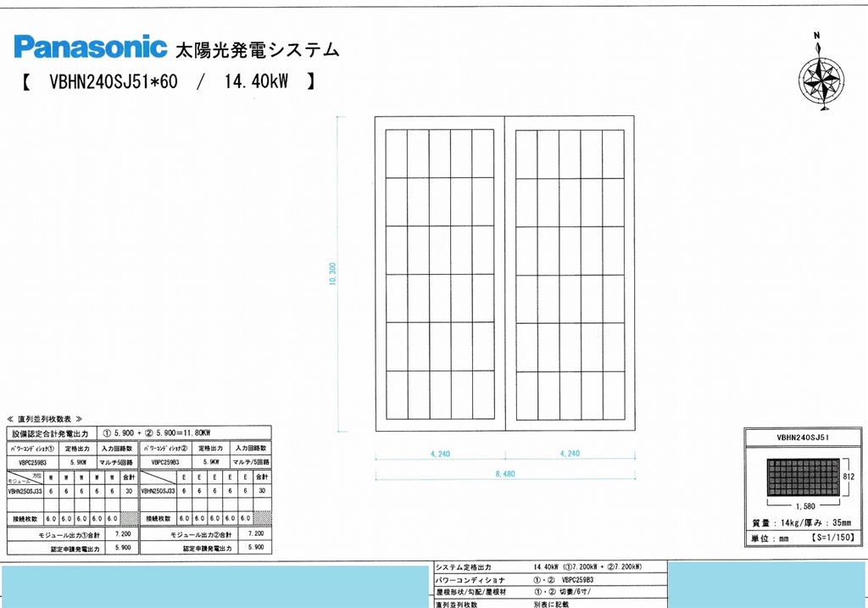Click the 1,580 module width label

point(805,506)
